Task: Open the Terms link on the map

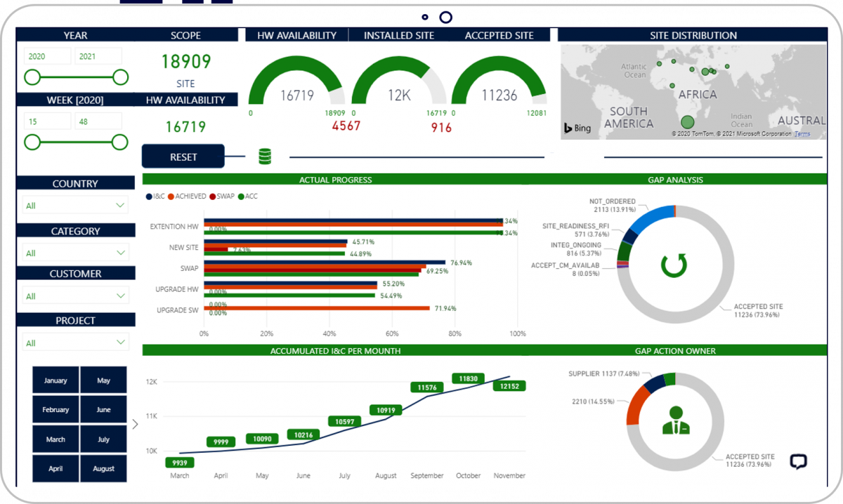Action: (802, 134)
